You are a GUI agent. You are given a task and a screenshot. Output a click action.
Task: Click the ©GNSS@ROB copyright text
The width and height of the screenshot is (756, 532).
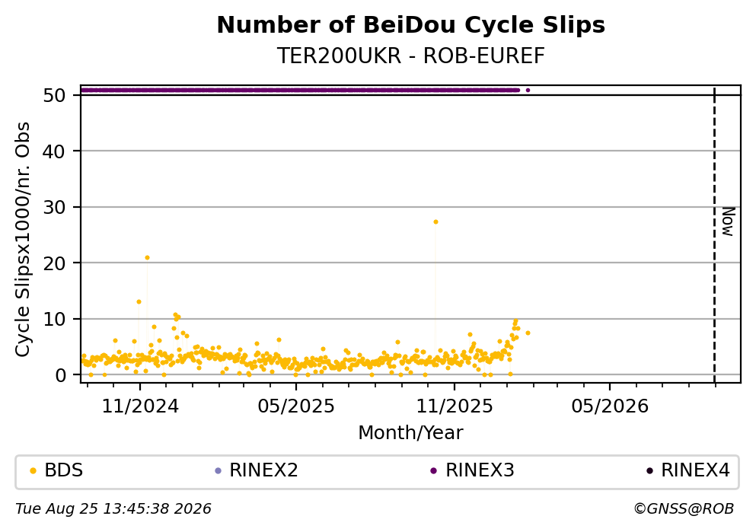tap(684, 509)
